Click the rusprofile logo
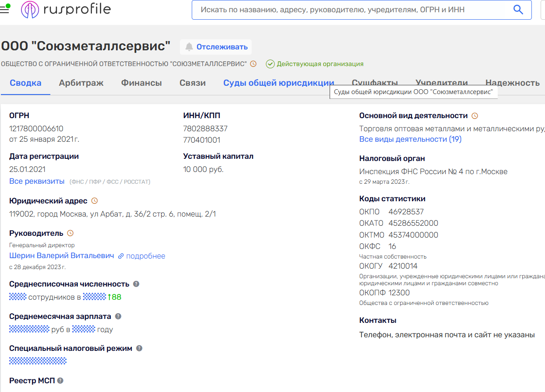The height and width of the screenshot is (392, 545). (66, 9)
